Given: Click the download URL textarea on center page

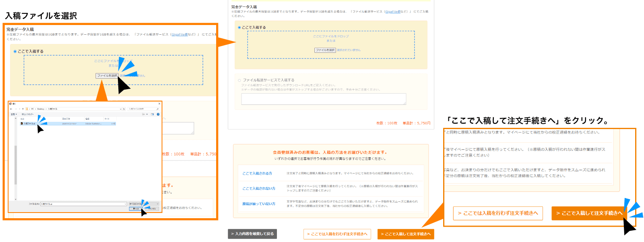Looking at the screenshot, I should (x=324, y=99).
